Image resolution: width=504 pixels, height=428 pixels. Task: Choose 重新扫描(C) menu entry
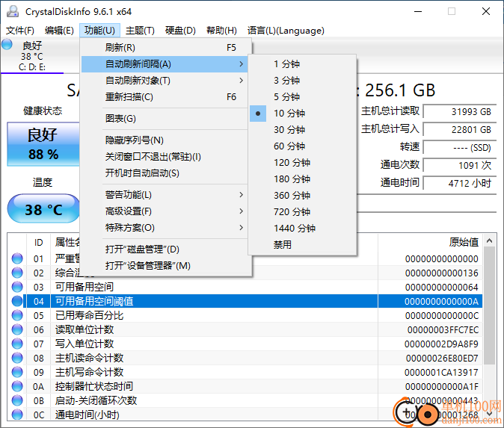pyautogui.click(x=165, y=97)
